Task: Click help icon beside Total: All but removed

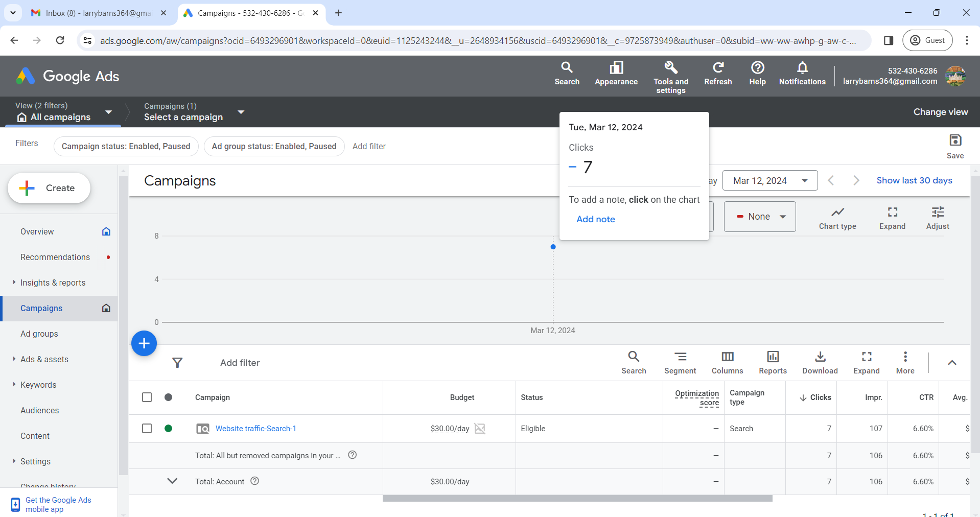Action: click(353, 455)
